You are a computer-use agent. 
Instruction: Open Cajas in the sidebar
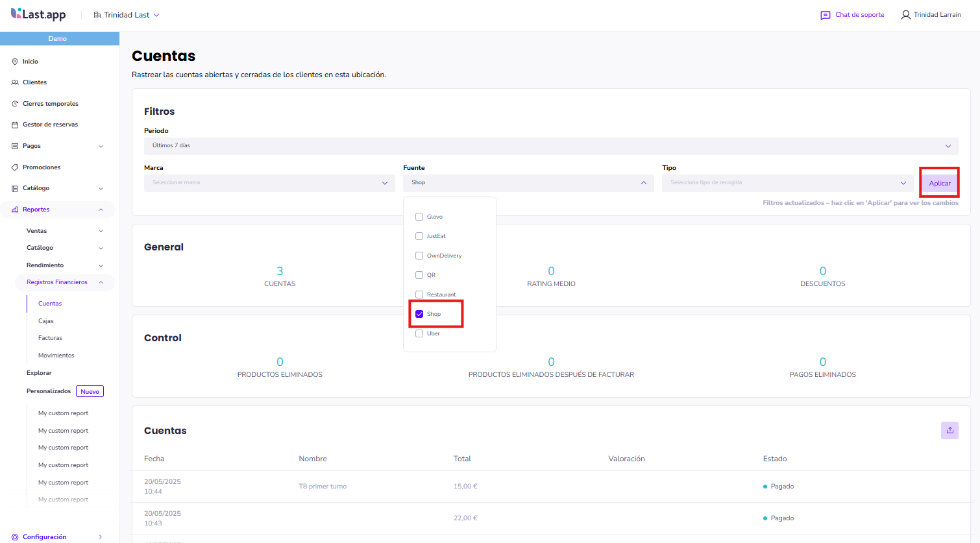coord(46,321)
